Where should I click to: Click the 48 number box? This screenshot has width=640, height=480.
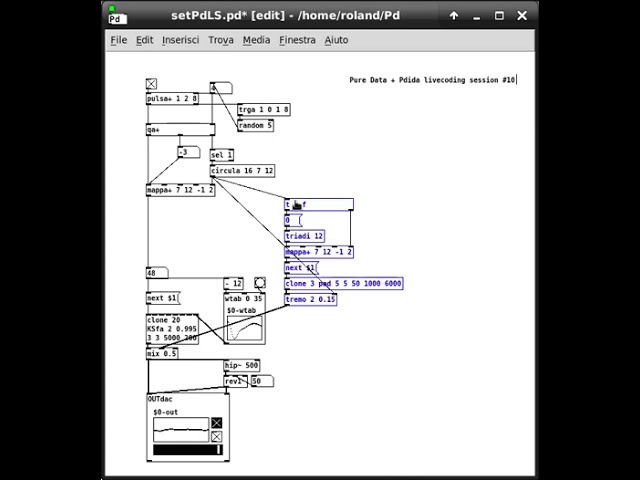[x=157, y=273]
